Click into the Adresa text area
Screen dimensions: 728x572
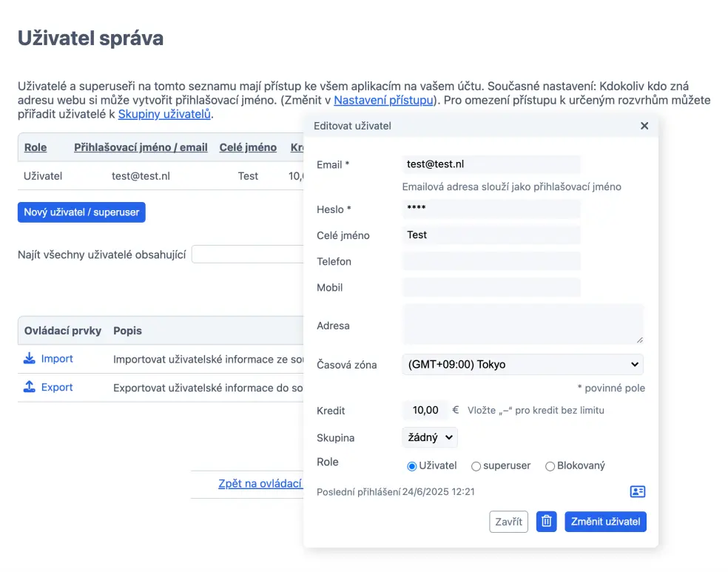(522, 324)
